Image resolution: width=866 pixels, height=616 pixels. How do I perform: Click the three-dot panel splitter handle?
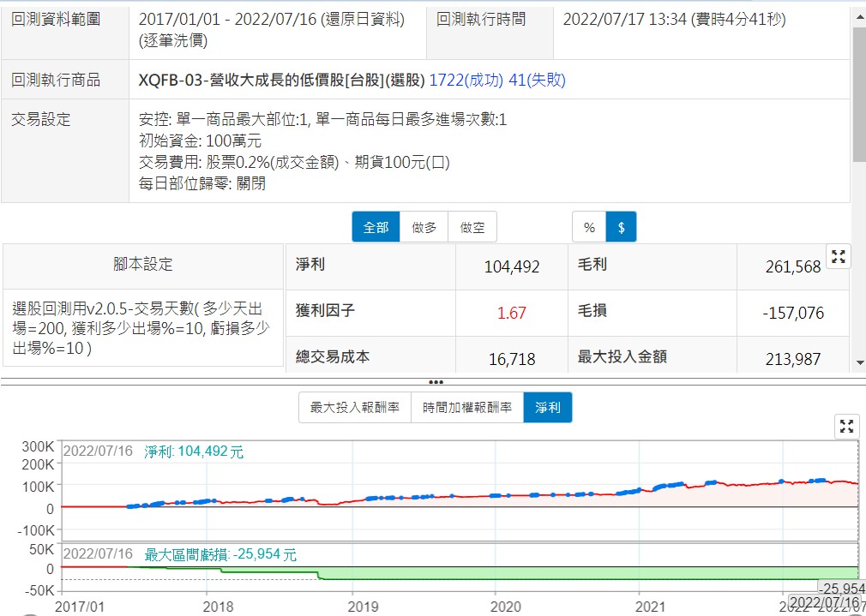tap(436, 382)
